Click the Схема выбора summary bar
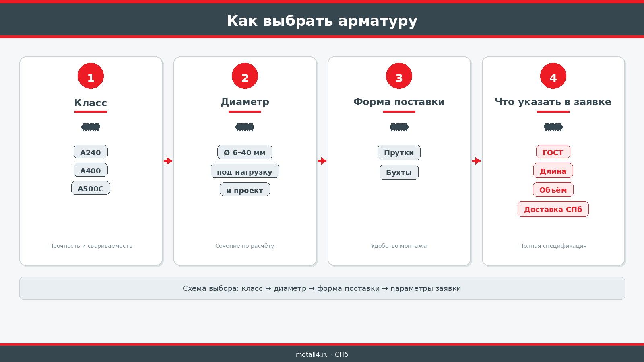The width and height of the screenshot is (644, 362). pos(322,288)
